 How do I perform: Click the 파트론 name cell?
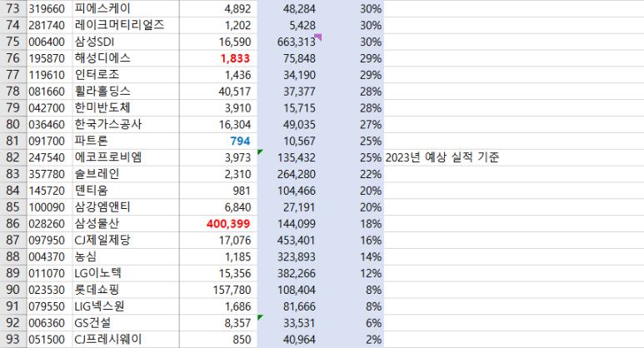[126, 142]
